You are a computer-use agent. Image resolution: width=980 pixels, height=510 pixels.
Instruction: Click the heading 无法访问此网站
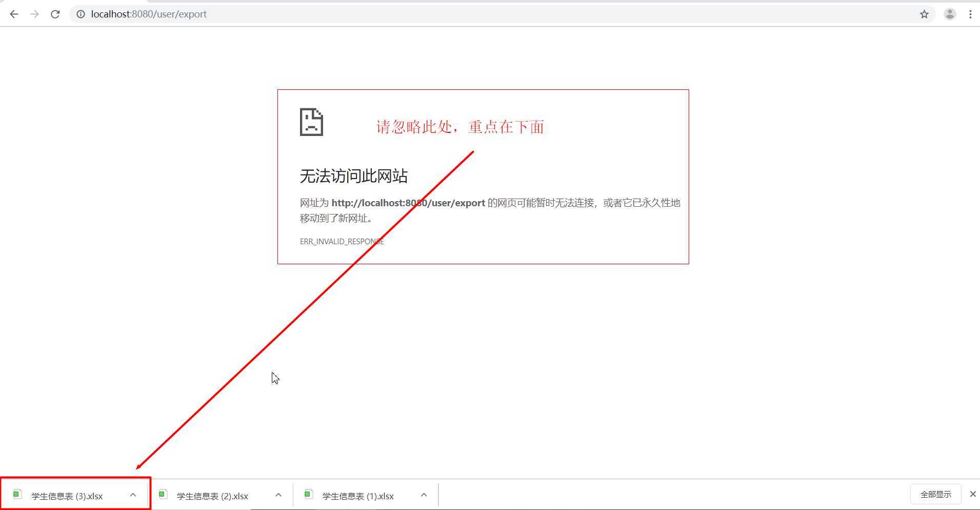click(x=353, y=176)
